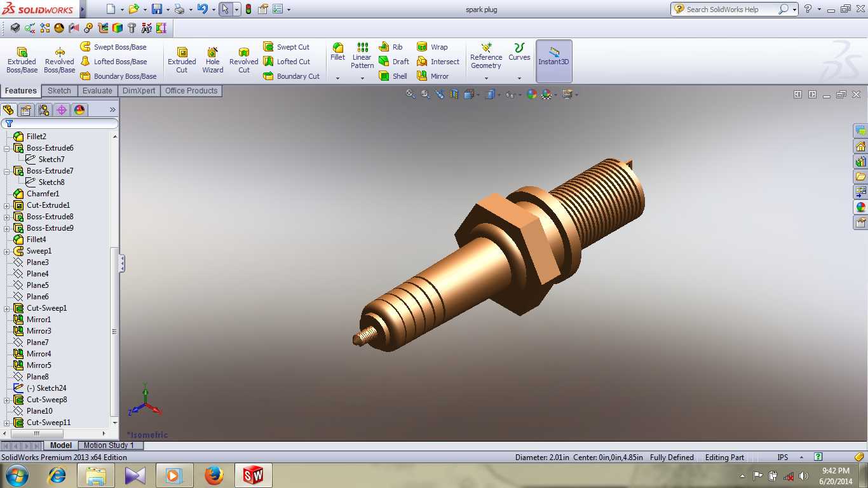The width and height of the screenshot is (868, 488).
Task: Open the Curves dropdown arrow
Action: 519,78
